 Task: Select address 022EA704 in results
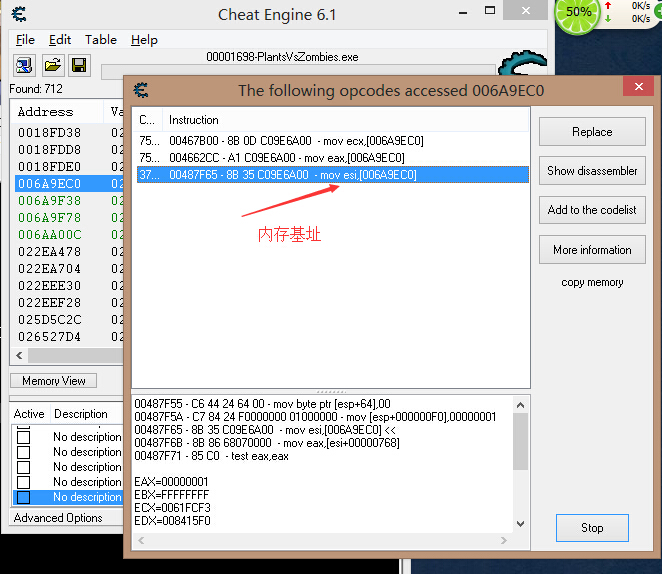click(49, 269)
